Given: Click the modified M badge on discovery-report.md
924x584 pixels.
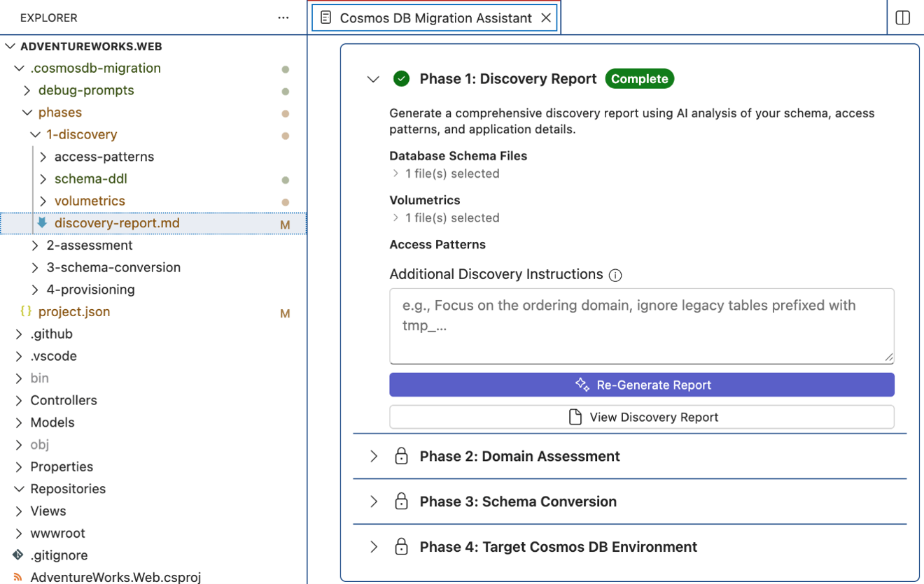Looking at the screenshot, I should [x=285, y=225].
